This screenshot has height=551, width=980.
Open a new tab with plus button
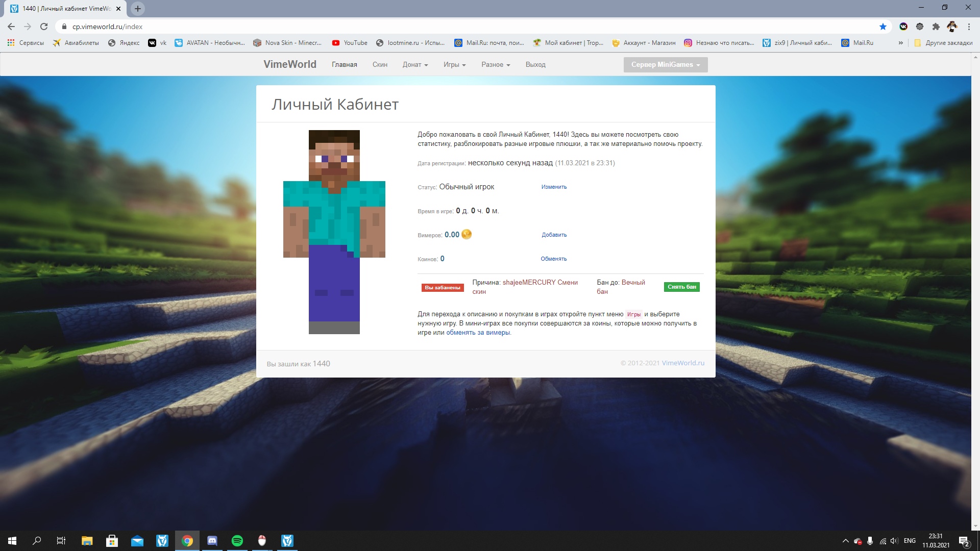(x=138, y=9)
